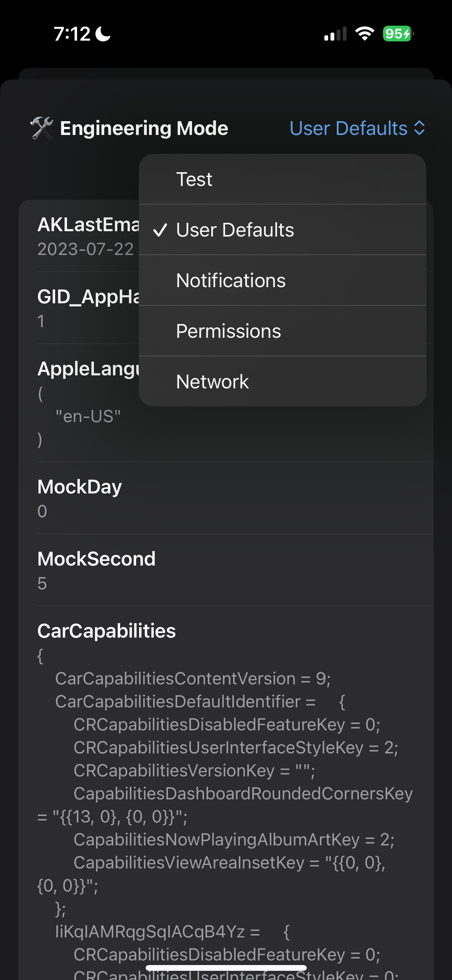Choose Notifications from the menu
The image size is (452, 980).
point(230,280)
